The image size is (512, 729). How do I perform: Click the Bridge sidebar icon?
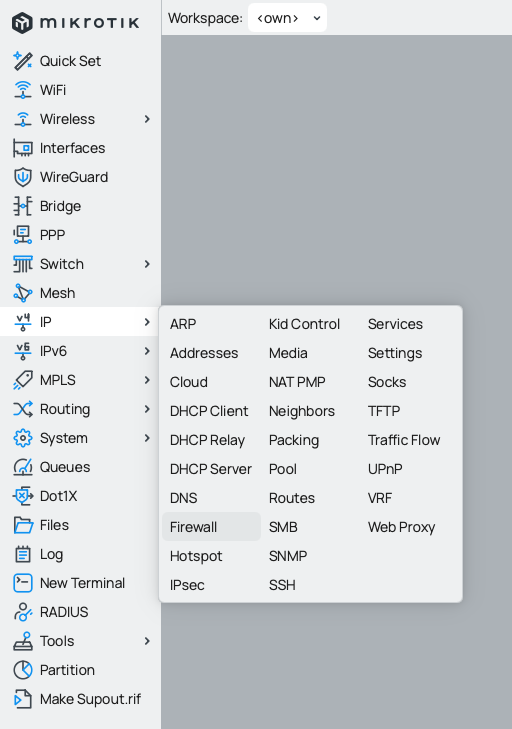point(23,206)
